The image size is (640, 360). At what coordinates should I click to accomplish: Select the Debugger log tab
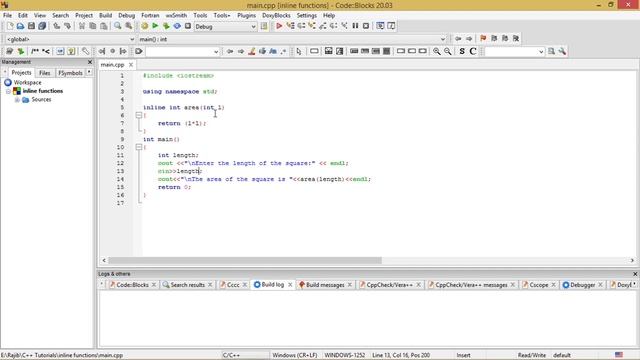coord(582,285)
